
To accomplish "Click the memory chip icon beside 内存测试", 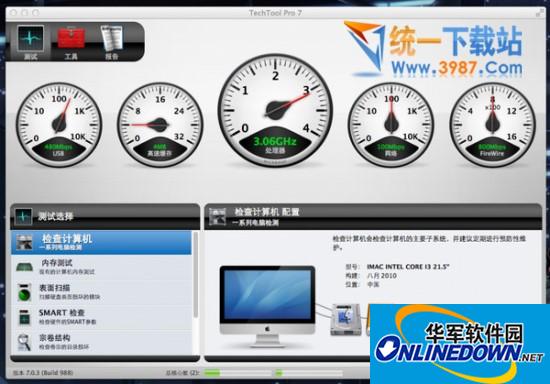I will coord(24,268).
